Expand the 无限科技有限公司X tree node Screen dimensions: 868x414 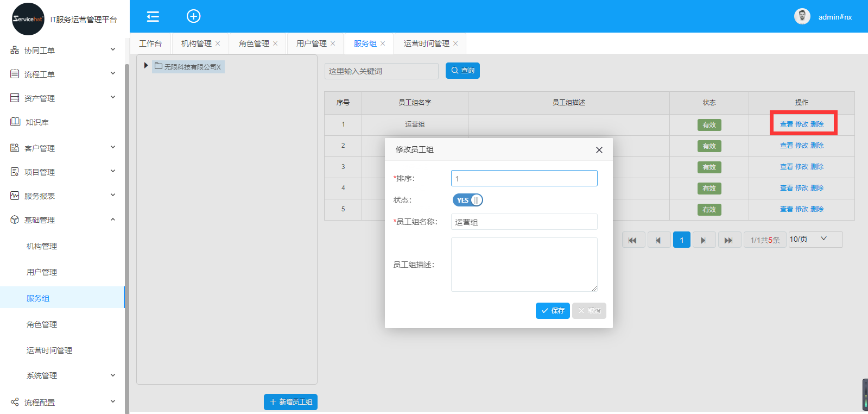146,66
